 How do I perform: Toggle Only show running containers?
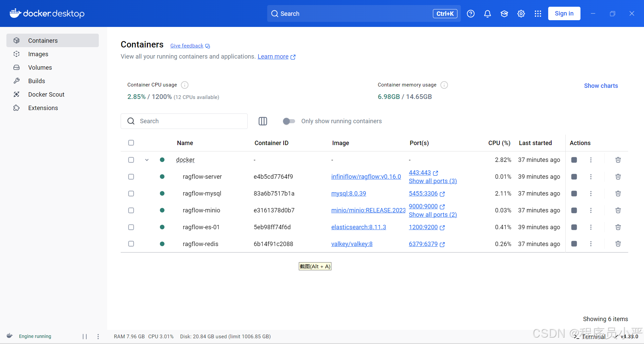pyautogui.click(x=289, y=121)
